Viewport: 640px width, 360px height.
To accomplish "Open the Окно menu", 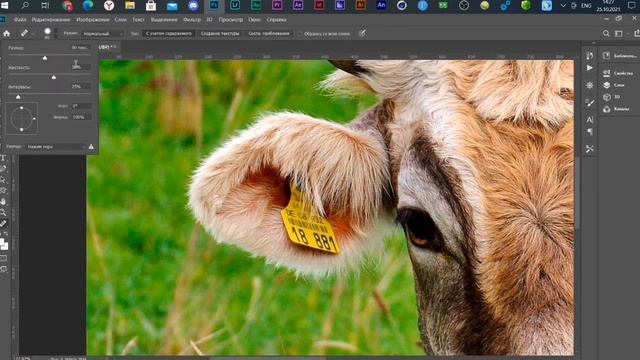I will [x=254, y=20].
